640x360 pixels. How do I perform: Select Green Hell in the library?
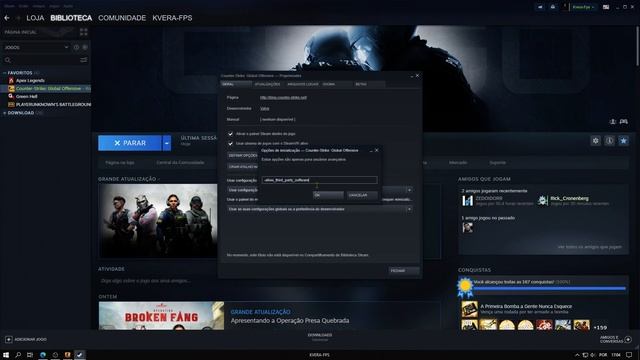[27, 96]
